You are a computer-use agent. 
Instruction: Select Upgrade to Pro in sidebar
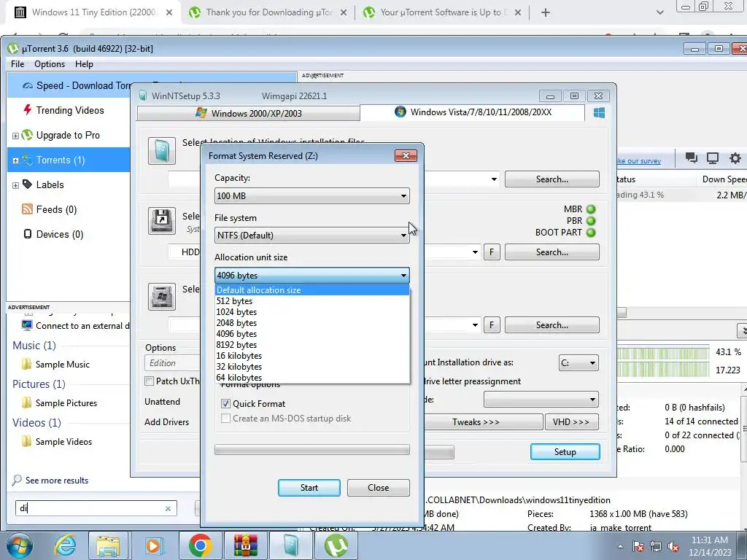point(69,135)
